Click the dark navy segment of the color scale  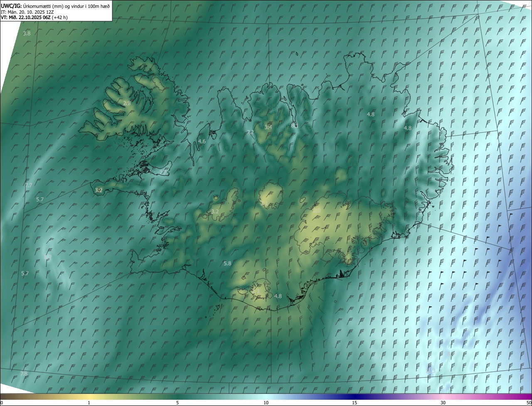[x=355, y=397]
